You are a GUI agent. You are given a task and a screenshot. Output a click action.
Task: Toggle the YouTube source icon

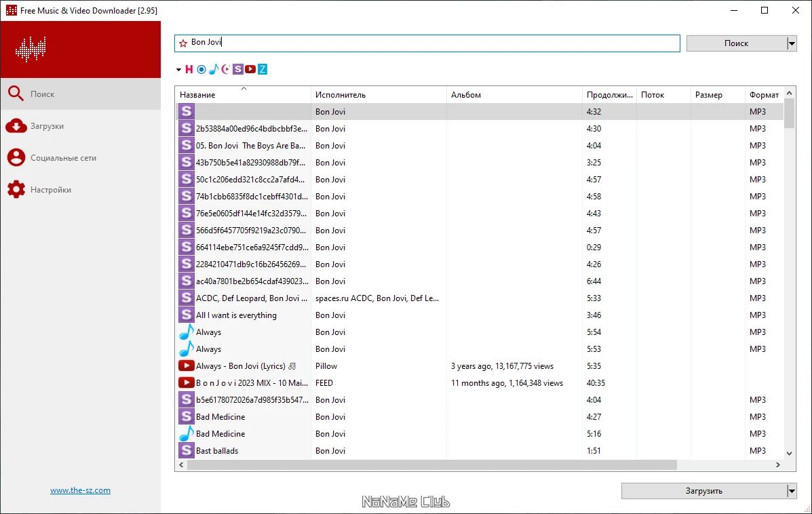pyautogui.click(x=250, y=69)
